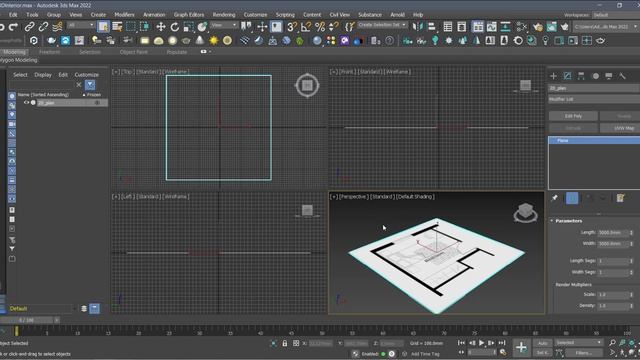
Task: Click the Selection Lock padlock in status bar
Action: tap(284, 344)
